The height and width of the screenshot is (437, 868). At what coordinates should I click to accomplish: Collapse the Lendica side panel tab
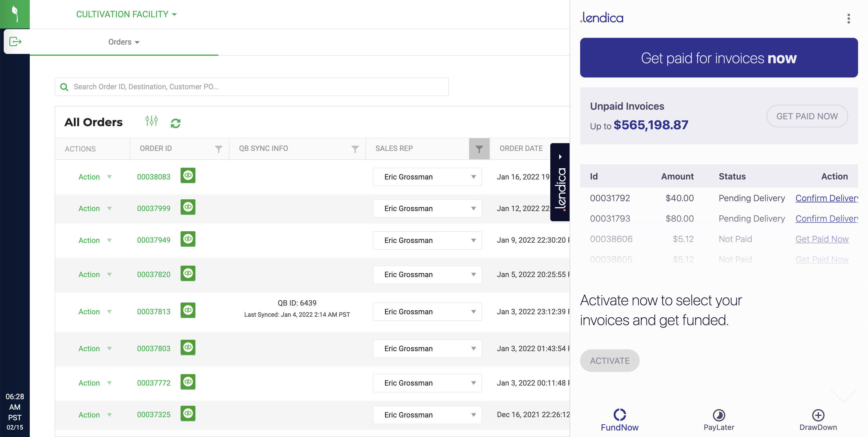(560, 157)
